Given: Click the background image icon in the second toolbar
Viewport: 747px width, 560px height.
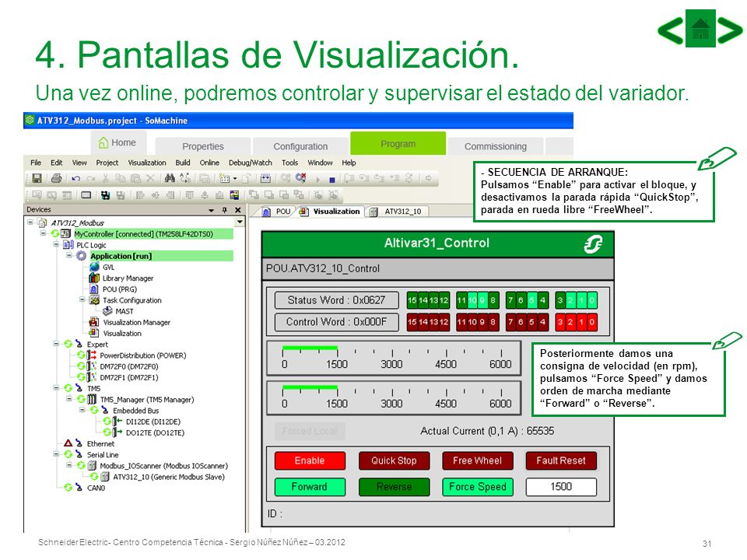Looking at the screenshot, I should click(234, 194).
